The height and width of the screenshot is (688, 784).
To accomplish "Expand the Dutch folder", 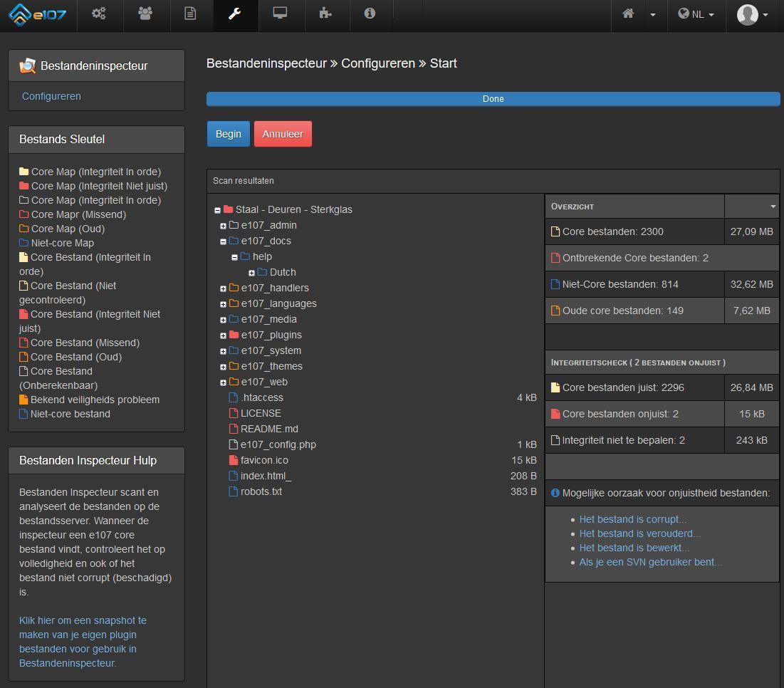I will pos(251,273).
